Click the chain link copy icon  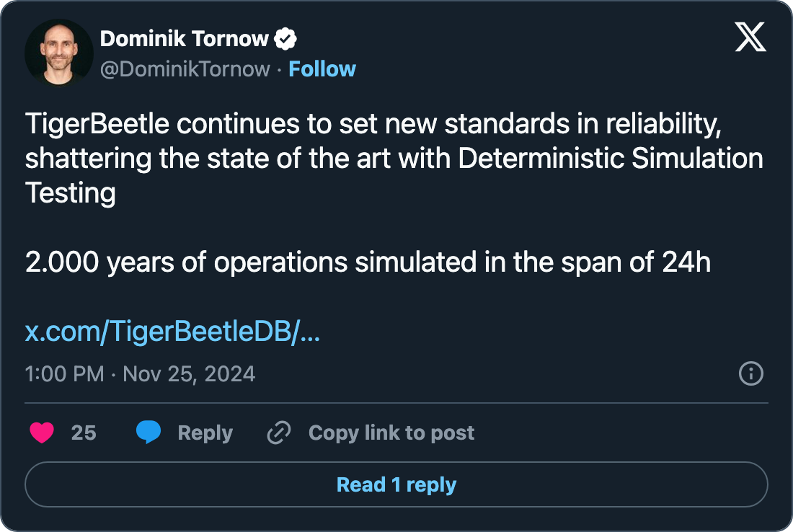(x=278, y=433)
